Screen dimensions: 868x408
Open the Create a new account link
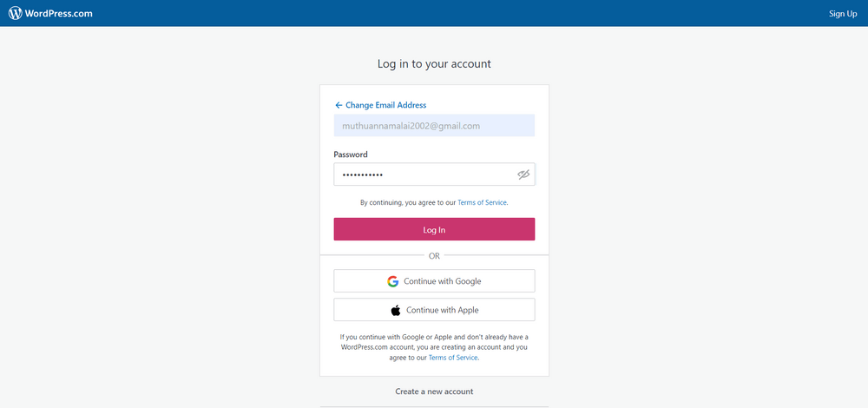point(434,392)
